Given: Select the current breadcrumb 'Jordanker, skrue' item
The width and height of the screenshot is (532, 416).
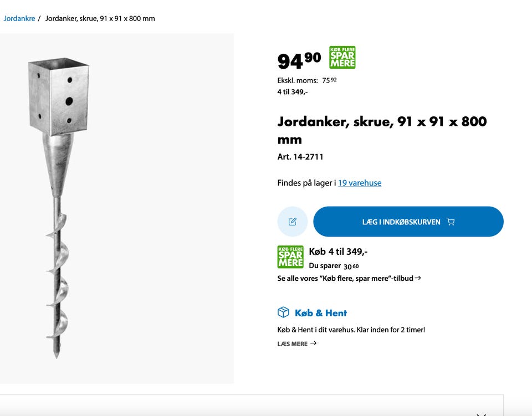Looking at the screenshot, I should click(100, 18).
